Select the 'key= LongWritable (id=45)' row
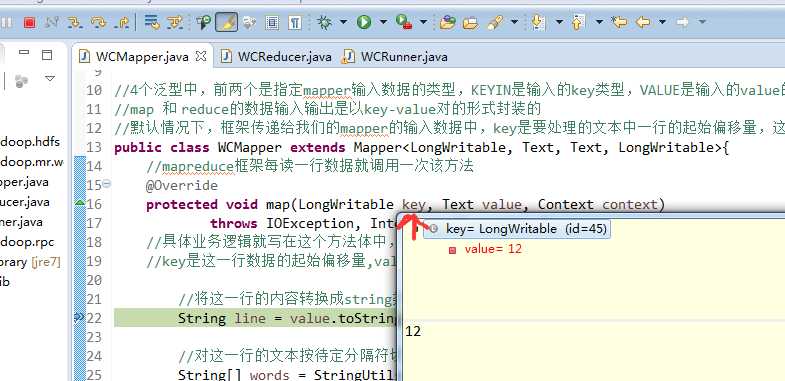This screenshot has height=381, width=785. click(517, 229)
